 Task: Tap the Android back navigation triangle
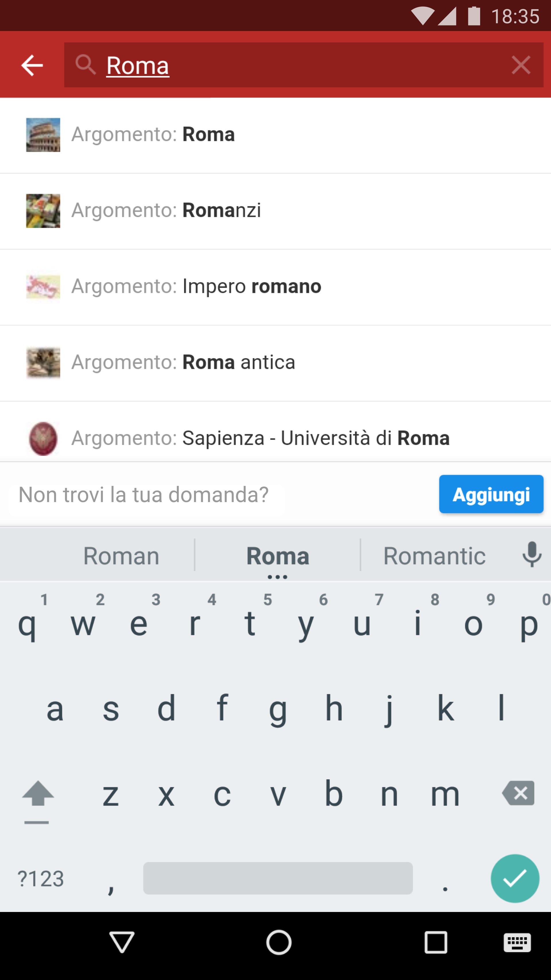(122, 942)
